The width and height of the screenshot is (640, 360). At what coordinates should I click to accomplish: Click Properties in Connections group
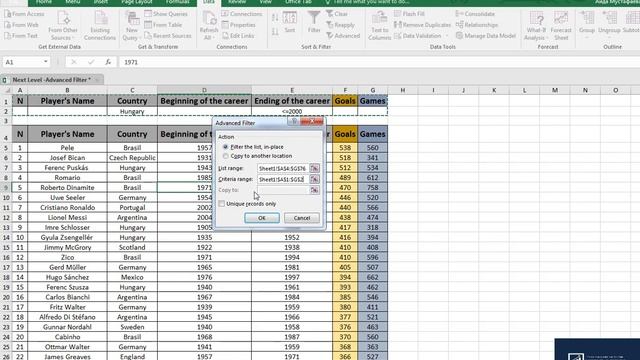coord(238,25)
